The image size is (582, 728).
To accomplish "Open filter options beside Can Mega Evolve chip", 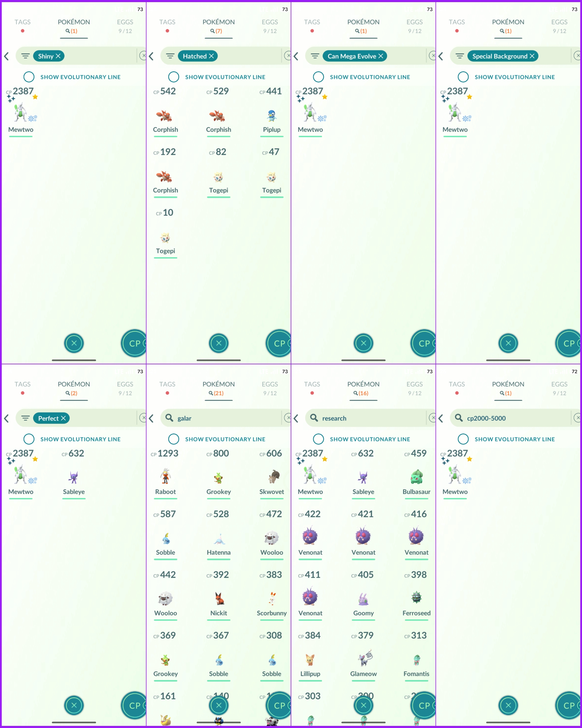I will tap(315, 56).
